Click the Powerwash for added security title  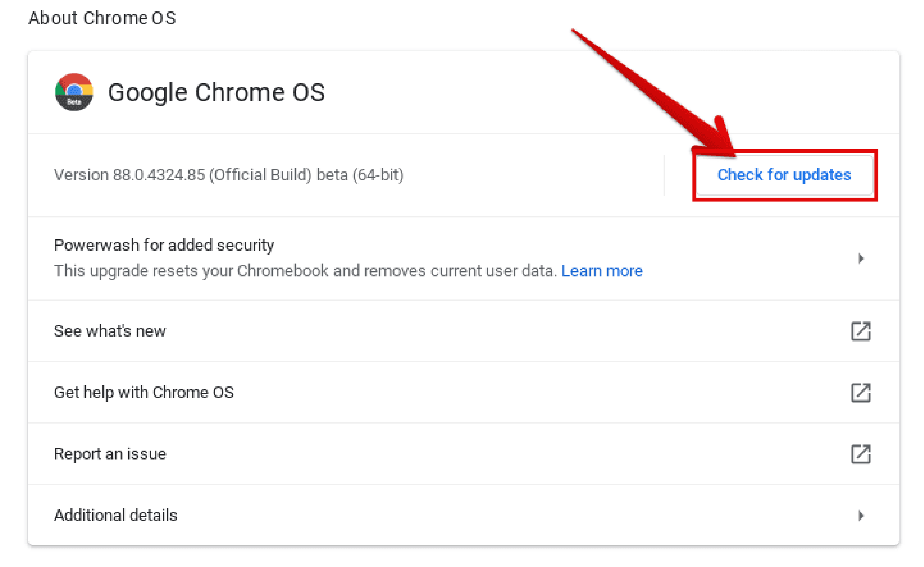click(164, 245)
